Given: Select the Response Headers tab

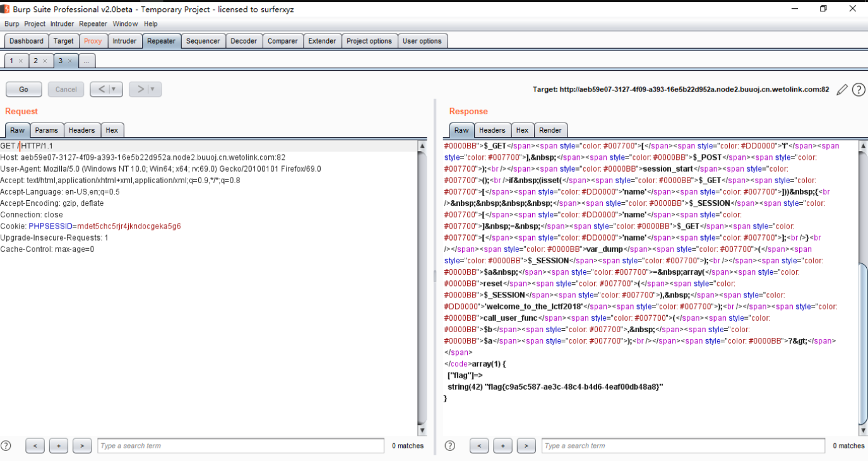Looking at the screenshot, I should (492, 130).
